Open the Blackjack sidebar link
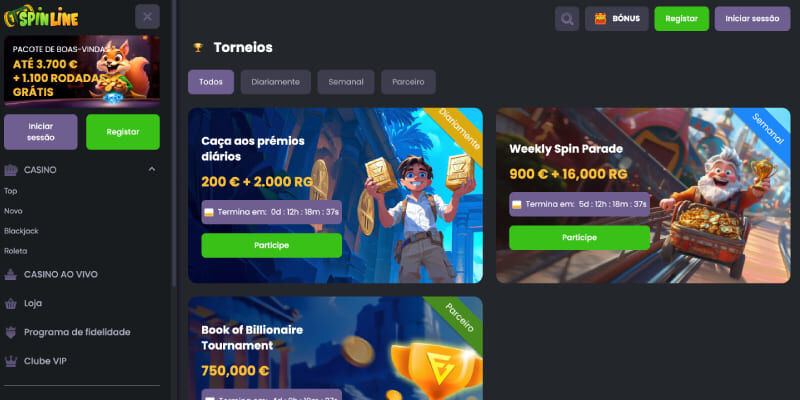This screenshot has width=800, height=400. pos(21,231)
